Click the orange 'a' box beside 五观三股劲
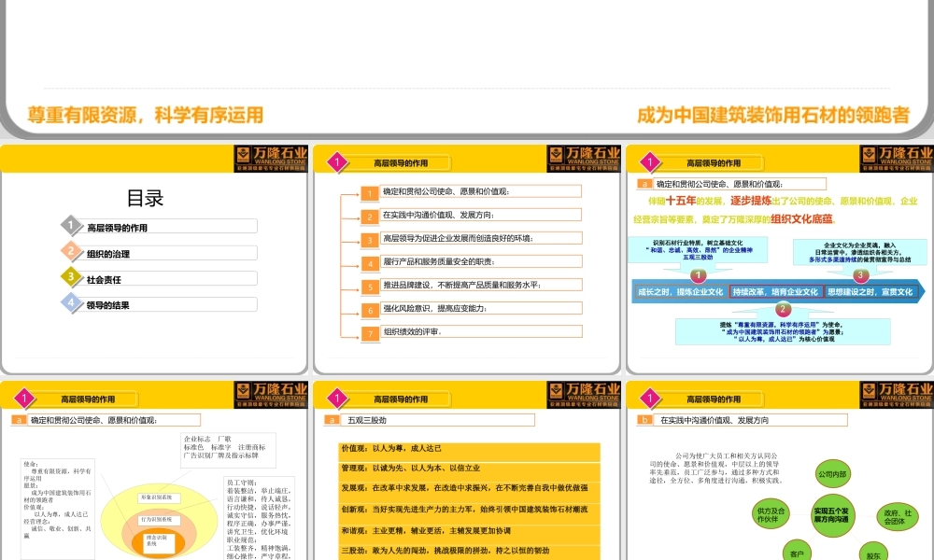 pos(332,420)
